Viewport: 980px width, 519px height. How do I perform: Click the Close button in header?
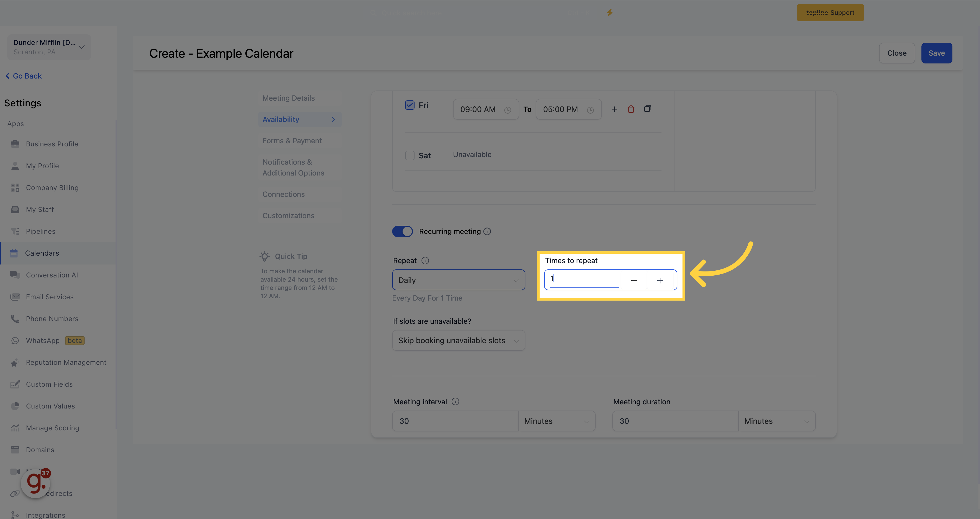897,53
